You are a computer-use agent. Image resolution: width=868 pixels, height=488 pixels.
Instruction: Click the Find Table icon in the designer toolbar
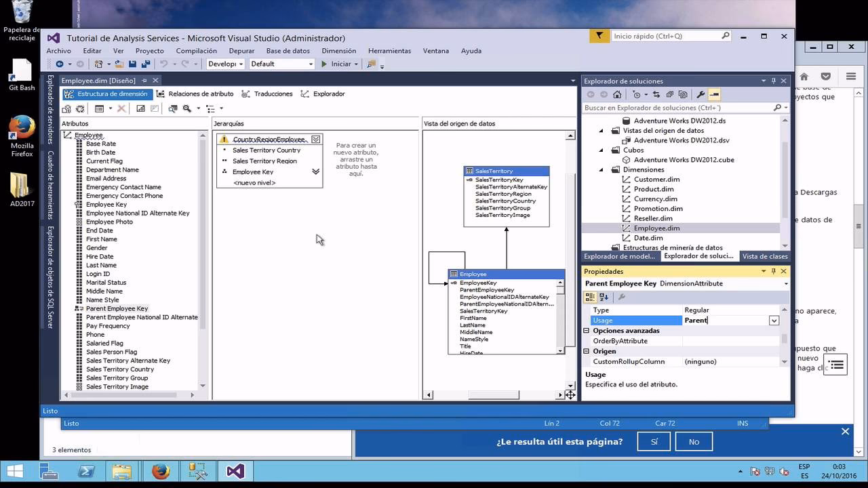(173, 108)
